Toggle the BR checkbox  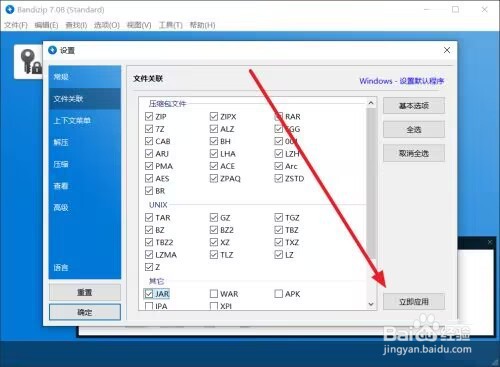point(149,191)
